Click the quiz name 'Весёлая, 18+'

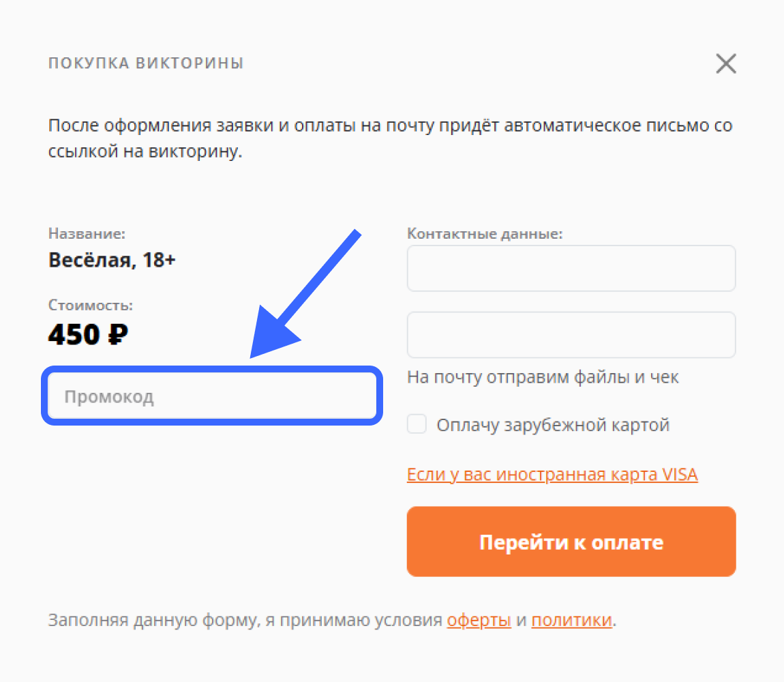coord(112,260)
